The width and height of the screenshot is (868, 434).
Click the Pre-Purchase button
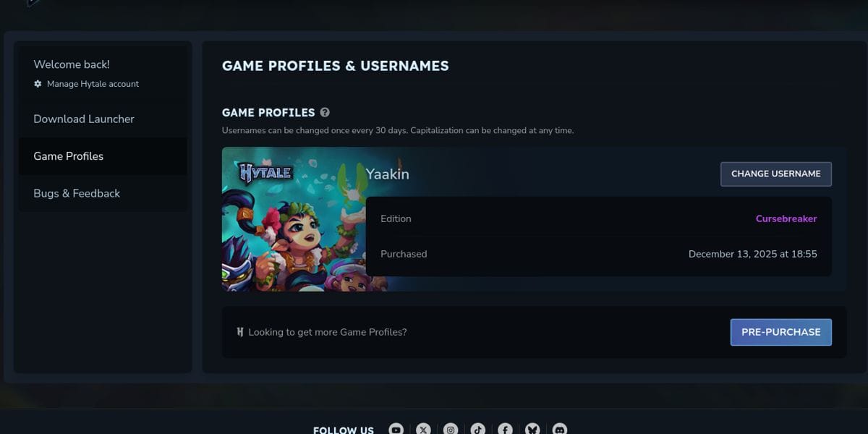pyautogui.click(x=781, y=332)
